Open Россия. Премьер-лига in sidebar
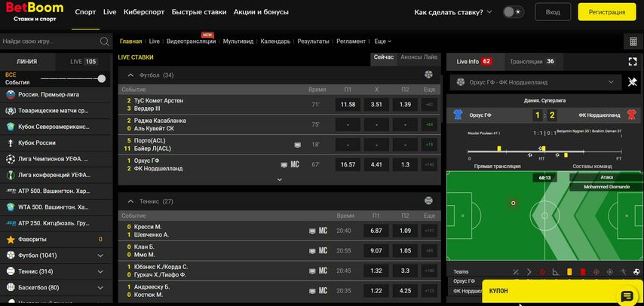 tap(57, 94)
